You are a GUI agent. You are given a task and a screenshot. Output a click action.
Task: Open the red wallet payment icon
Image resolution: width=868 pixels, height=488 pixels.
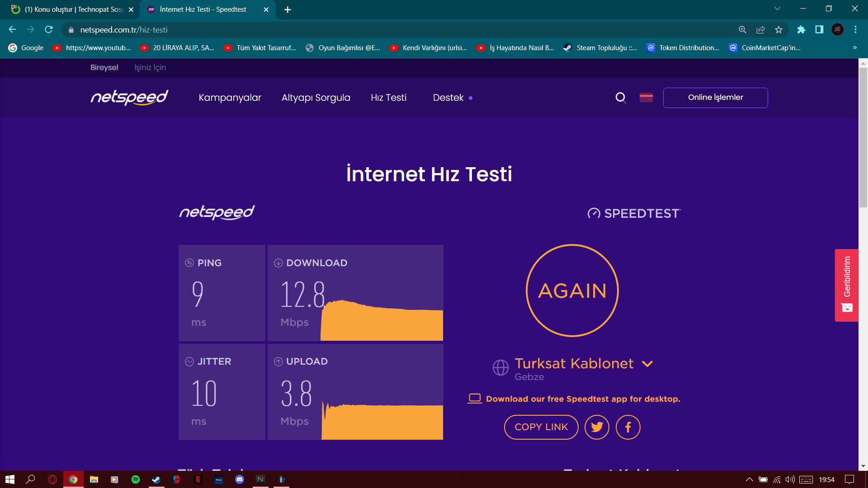646,98
